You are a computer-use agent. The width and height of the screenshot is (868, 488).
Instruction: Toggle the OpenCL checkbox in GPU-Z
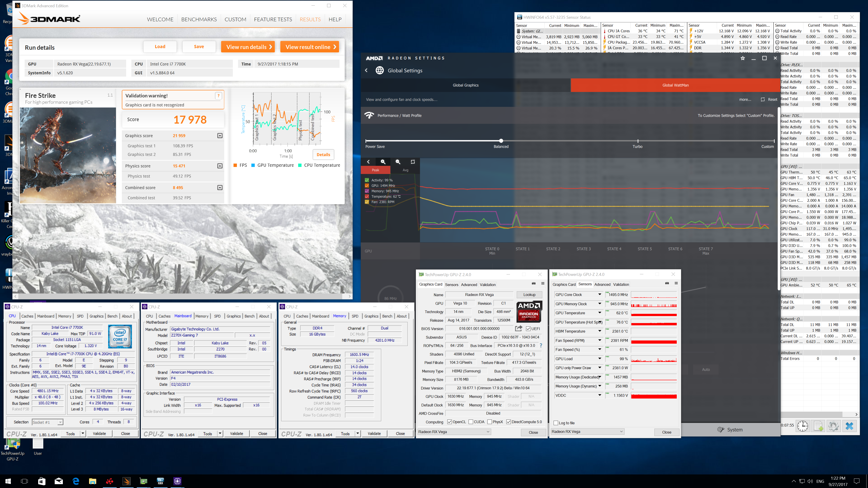pyautogui.click(x=450, y=422)
